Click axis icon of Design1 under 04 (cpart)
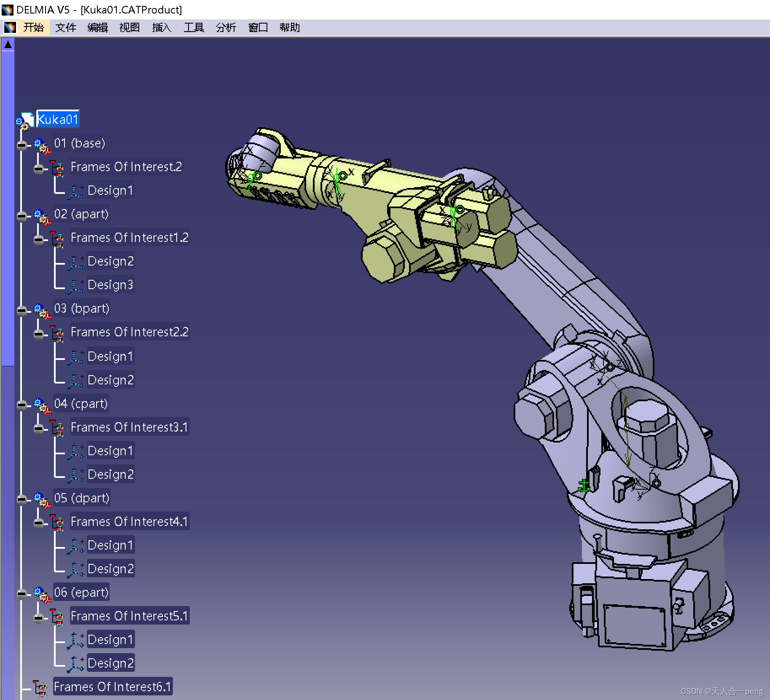This screenshot has width=770, height=700. click(x=76, y=452)
